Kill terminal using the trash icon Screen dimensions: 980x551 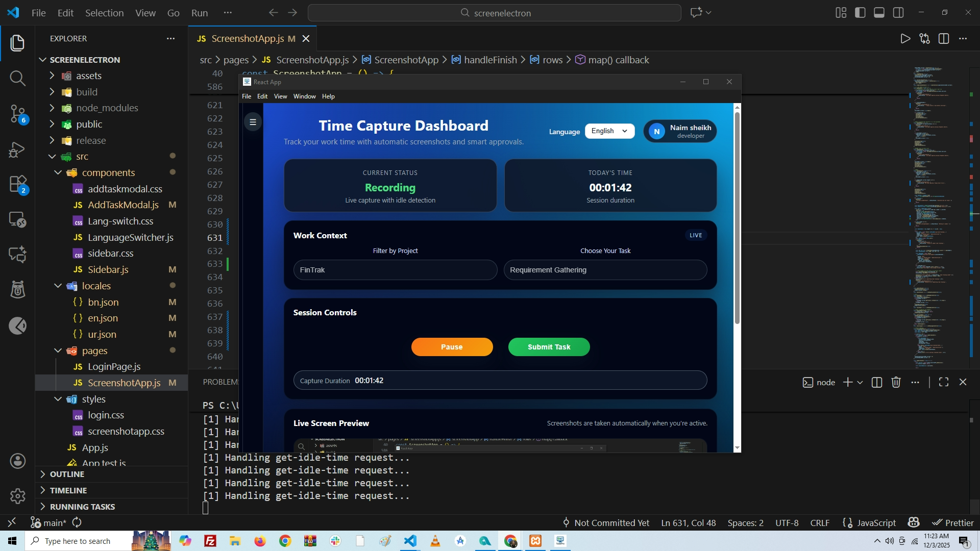pos(896,382)
